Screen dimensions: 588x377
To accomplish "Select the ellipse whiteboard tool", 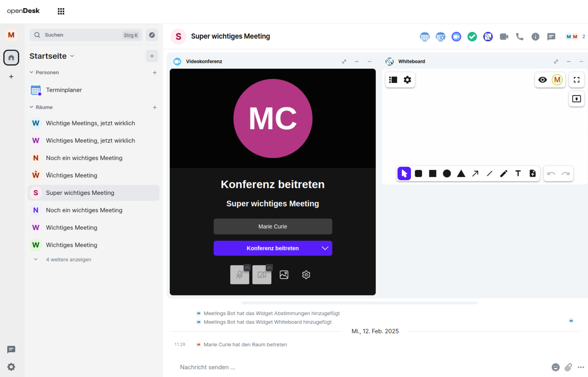I will point(447,174).
